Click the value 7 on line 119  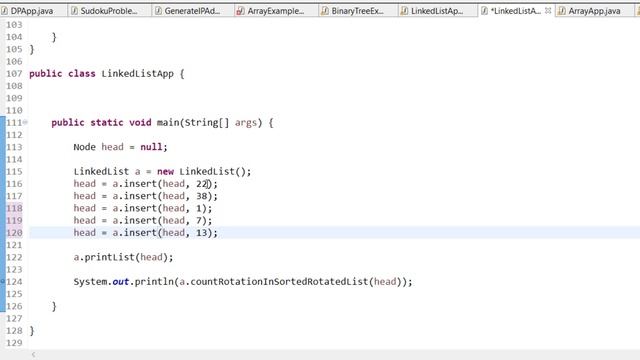click(199, 220)
